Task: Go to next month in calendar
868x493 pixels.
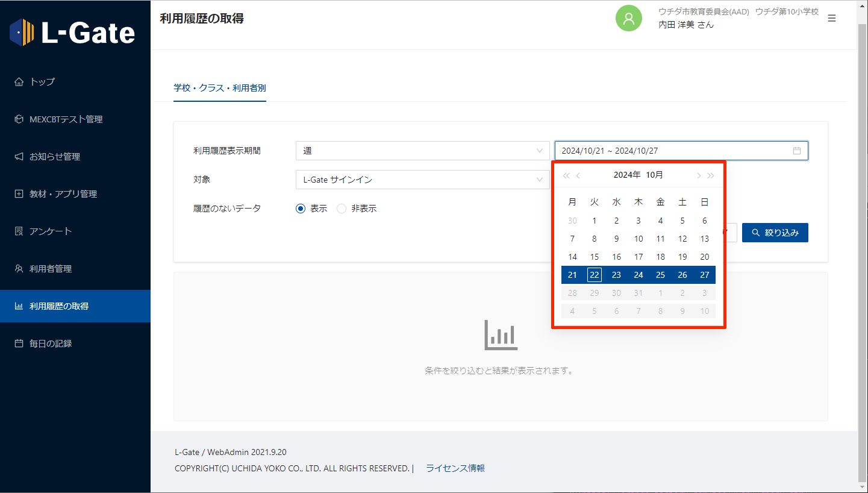Action: click(x=698, y=175)
